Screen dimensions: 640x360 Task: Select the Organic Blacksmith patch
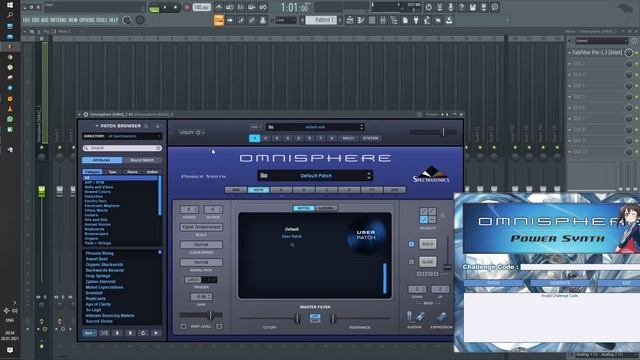(104, 264)
